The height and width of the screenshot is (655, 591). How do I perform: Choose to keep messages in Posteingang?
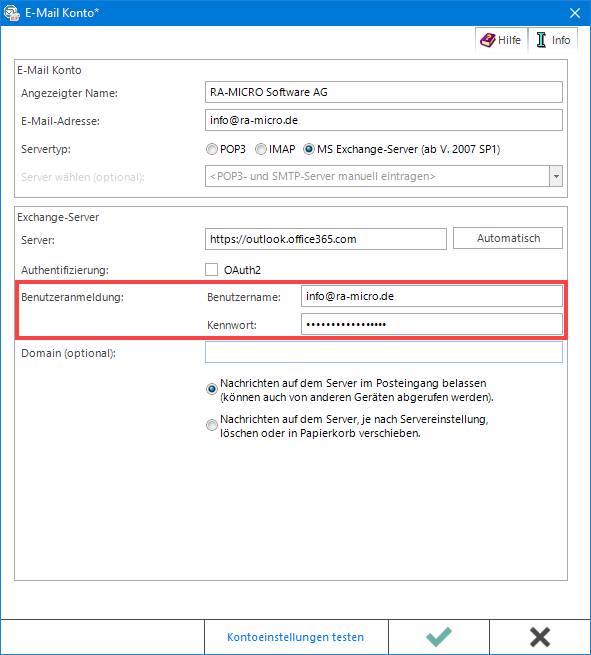coord(212,389)
